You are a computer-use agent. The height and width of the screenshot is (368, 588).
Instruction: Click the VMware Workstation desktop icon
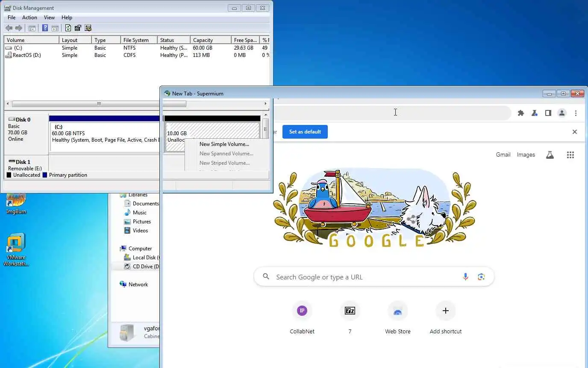(16, 250)
